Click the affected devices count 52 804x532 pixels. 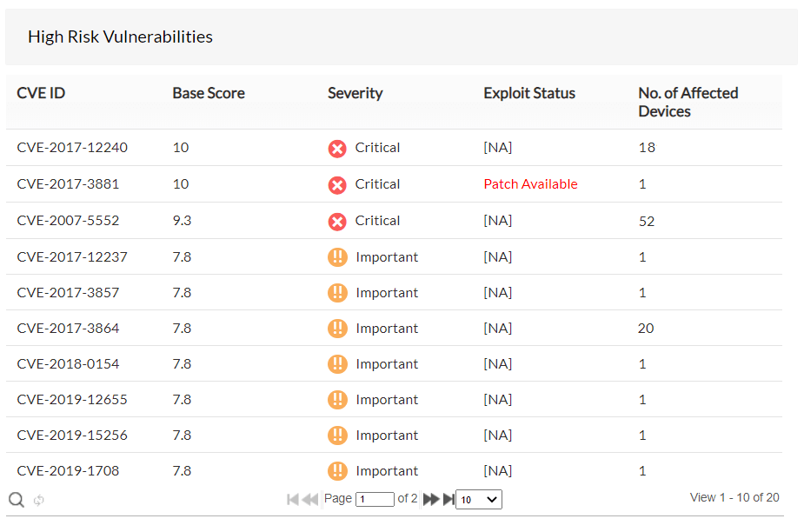(646, 221)
